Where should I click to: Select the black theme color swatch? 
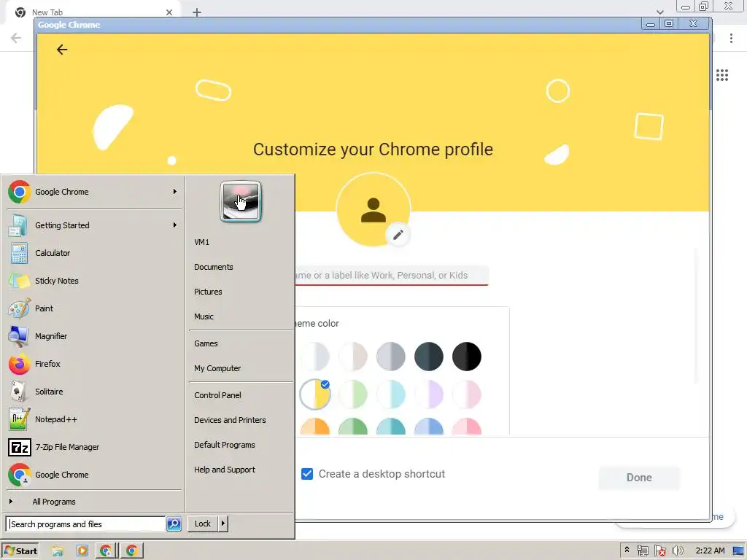click(x=466, y=356)
